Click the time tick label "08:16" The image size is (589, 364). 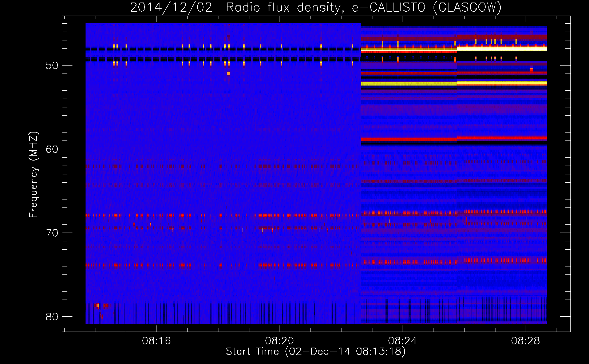[157, 341]
